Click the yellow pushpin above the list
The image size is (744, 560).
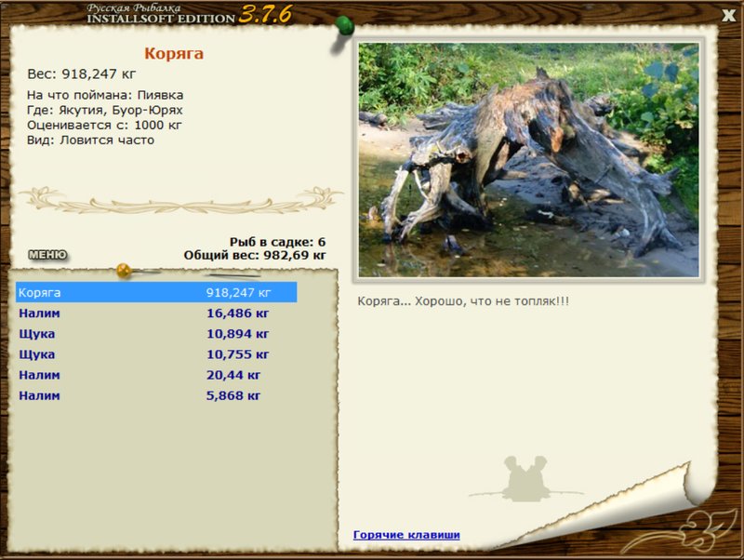point(124,271)
